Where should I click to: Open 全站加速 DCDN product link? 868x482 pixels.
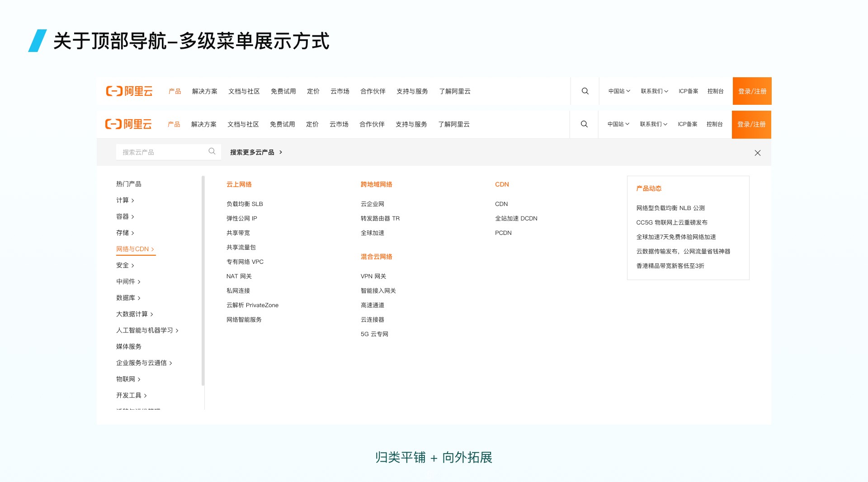pos(516,218)
